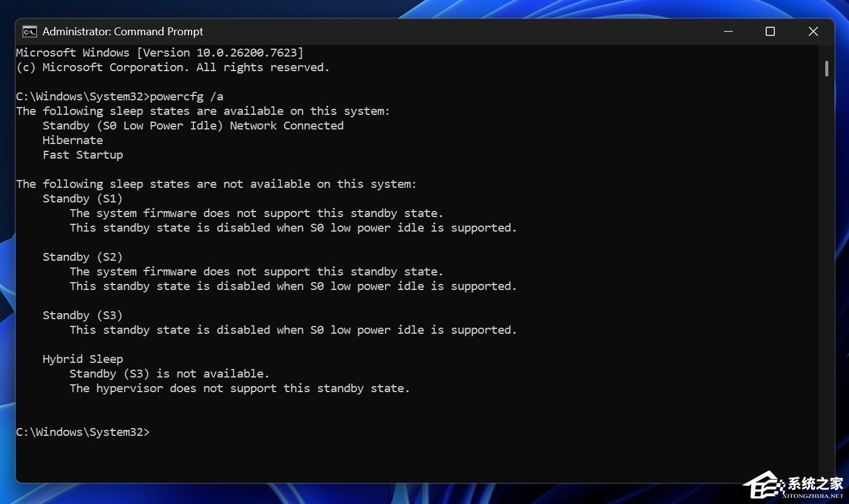Click the 'Hibernate' line
Image resolution: width=849 pixels, height=504 pixels.
pyautogui.click(x=72, y=140)
